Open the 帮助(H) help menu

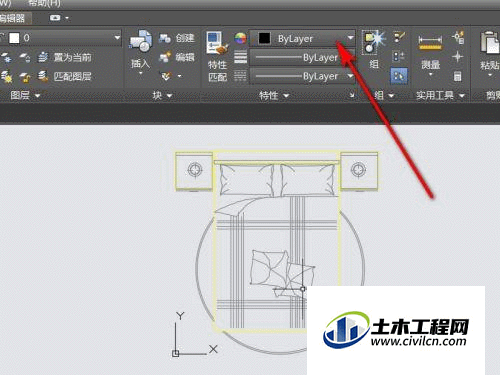pyautogui.click(x=43, y=3)
